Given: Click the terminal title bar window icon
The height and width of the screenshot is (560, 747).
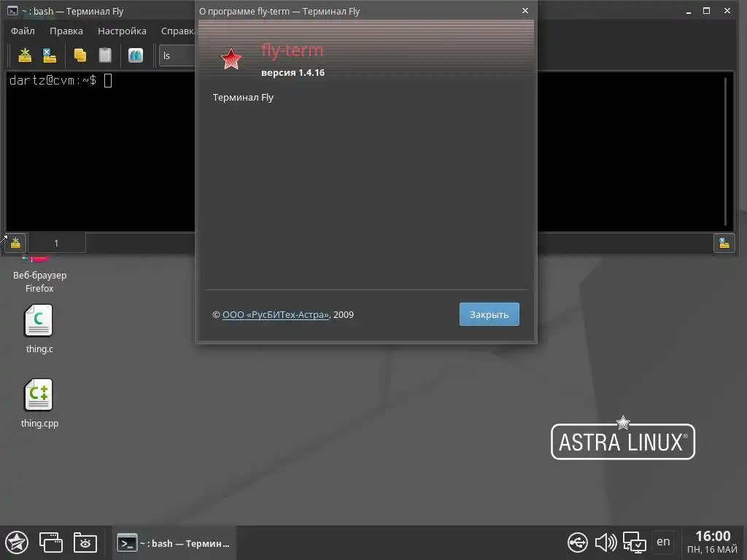Looking at the screenshot, I should point(13,10).
